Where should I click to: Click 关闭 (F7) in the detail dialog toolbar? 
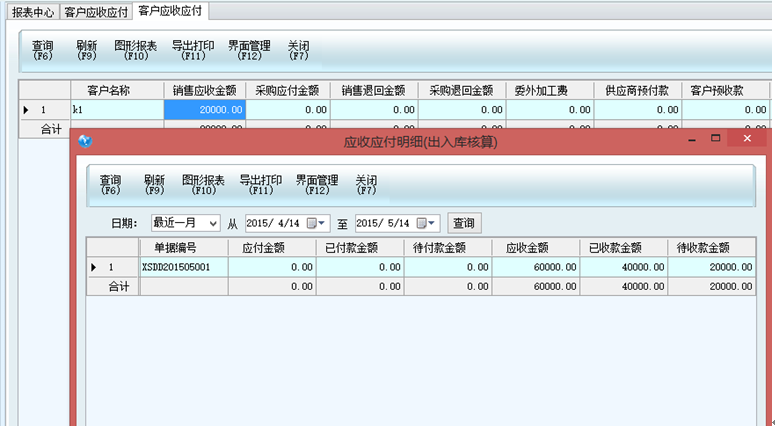pyautogui.click(x=366, y=184)
